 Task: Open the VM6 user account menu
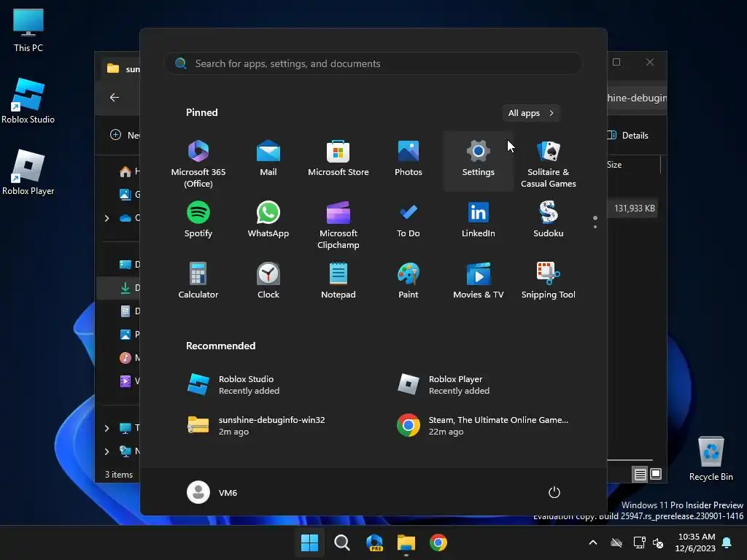pyautogui.click(x=212, y=492)
